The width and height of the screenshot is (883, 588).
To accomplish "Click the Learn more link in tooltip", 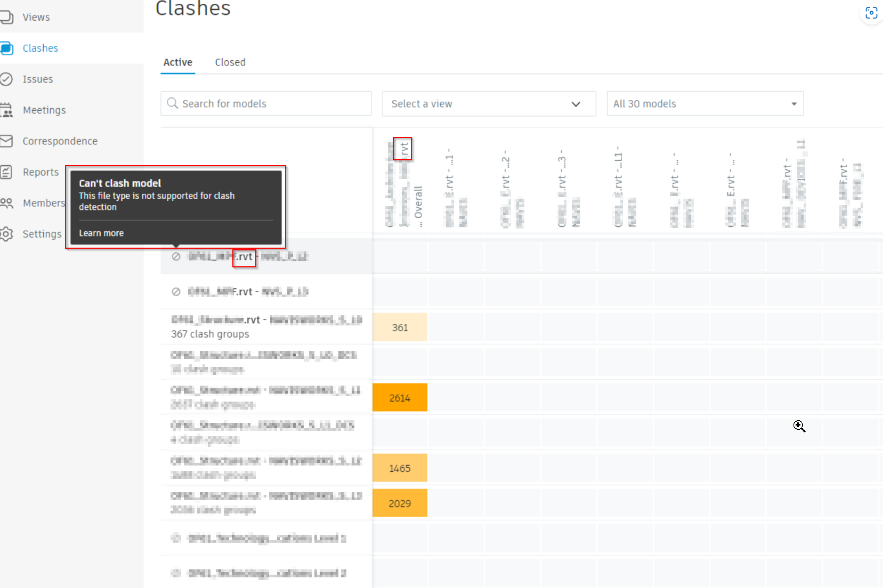I will 101,233.
